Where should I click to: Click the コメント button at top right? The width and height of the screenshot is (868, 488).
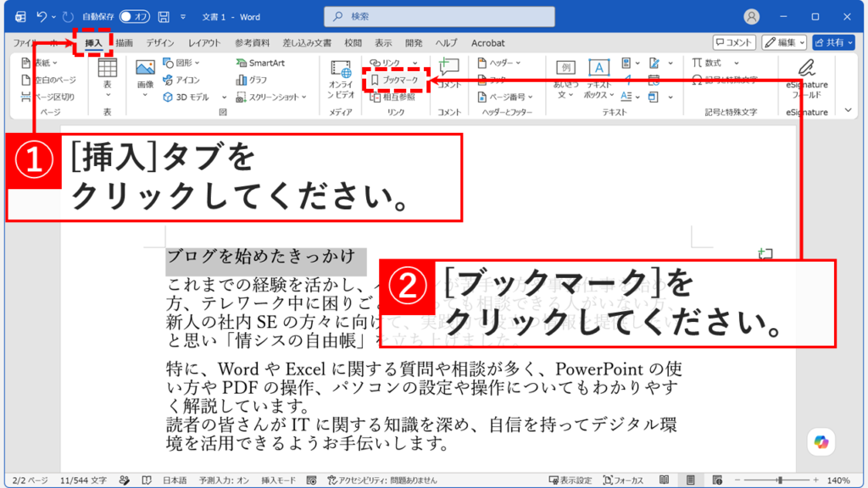tap(734, 42)
